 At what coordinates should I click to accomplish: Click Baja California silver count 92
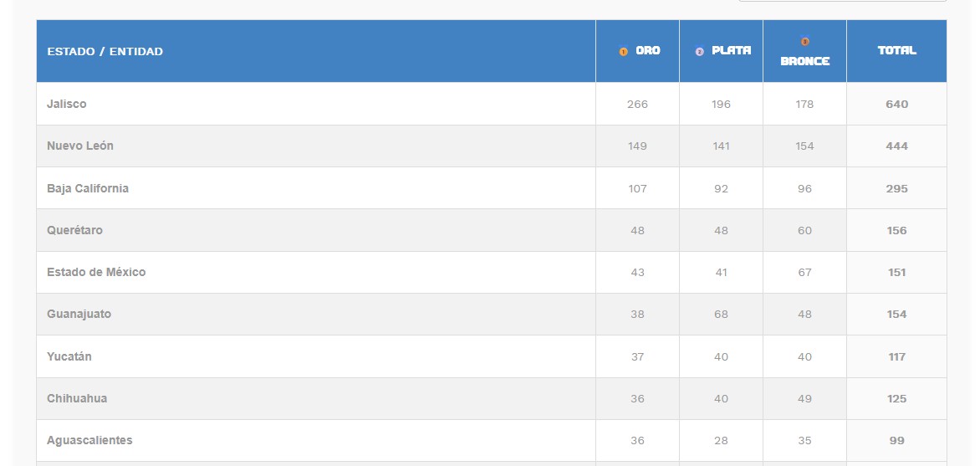[x=722, y=189]
